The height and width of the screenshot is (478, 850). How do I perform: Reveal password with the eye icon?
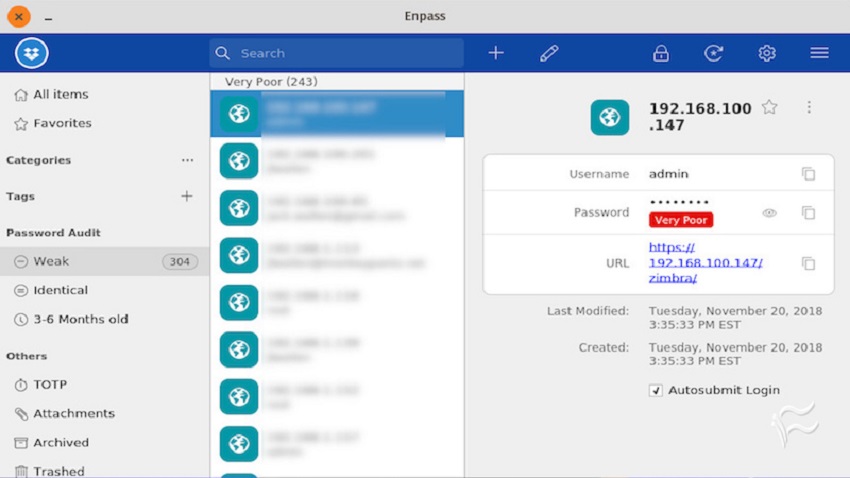(x=769, y=213)
